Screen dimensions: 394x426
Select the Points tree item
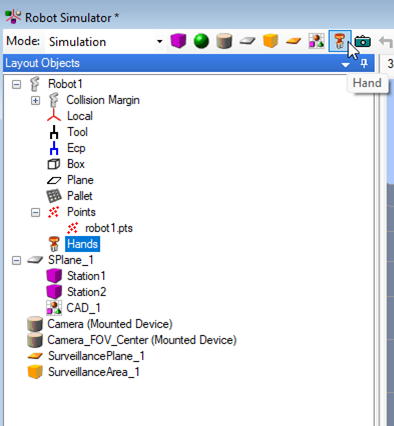(81, 212)
